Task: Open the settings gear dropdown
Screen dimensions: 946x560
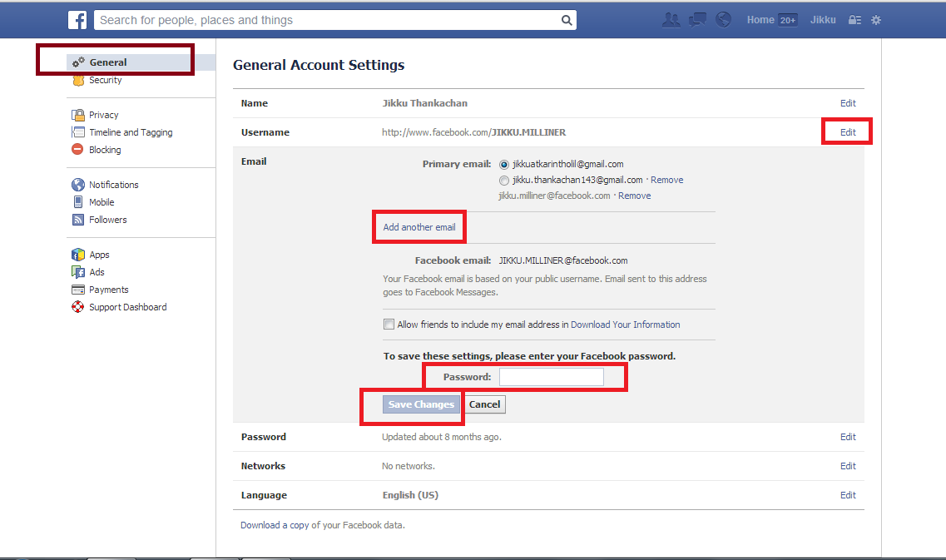Action: click(x=876, y=18)
